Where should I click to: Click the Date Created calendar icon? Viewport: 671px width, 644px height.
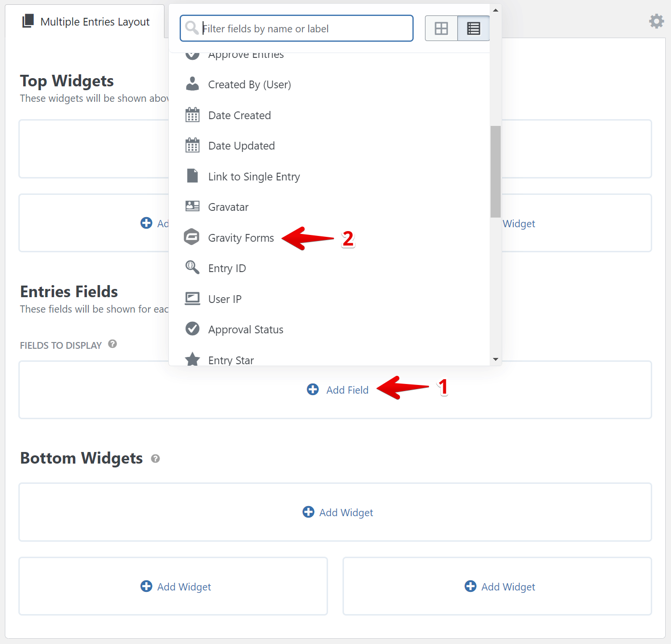192,115
